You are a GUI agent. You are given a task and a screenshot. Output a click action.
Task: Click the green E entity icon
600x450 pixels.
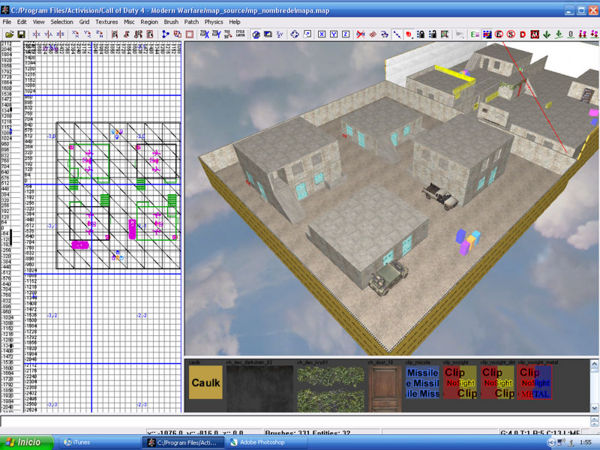pos(475,34)
